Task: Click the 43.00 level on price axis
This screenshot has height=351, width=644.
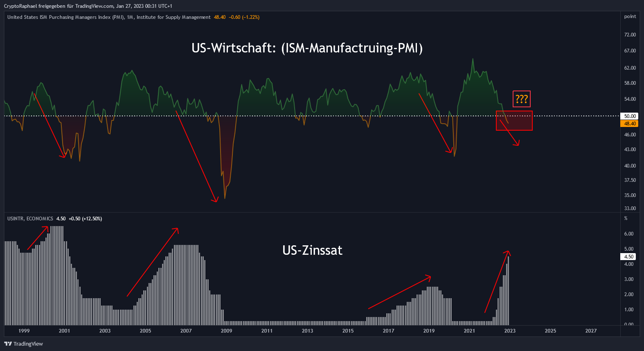Action: coord(630,149)
